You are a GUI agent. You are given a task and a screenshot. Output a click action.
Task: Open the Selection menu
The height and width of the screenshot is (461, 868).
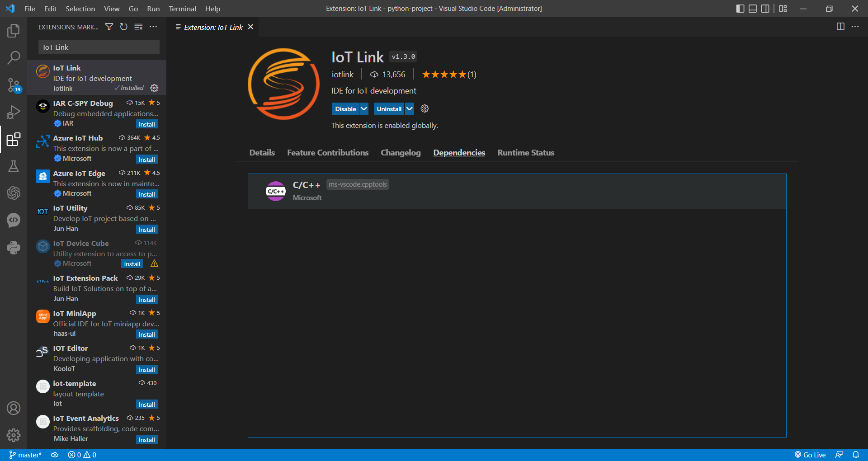pyautogui.click(x=80, y=9)
